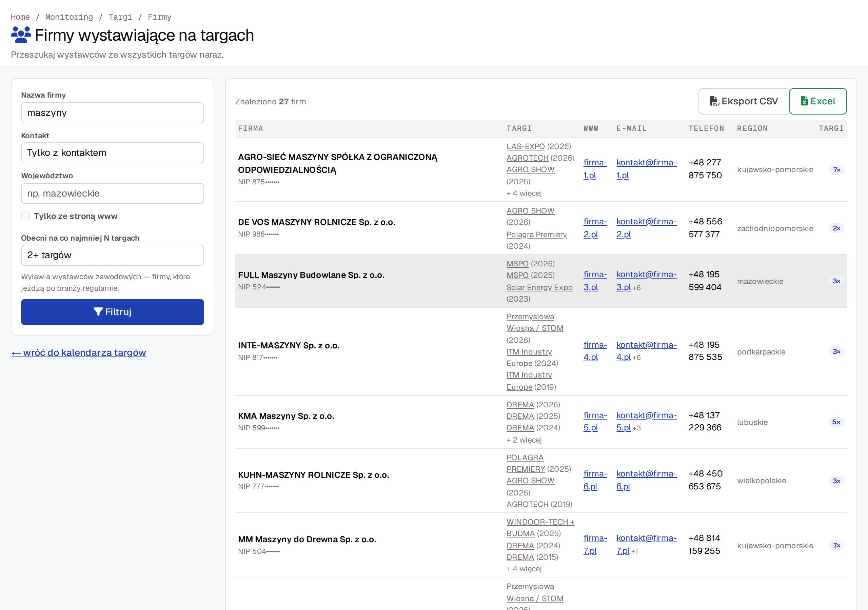Click the 7× badge for AGRO-SIEĆ MASZYNY
The height and width of the screenshot is (610, 868).
[x=836, y=170]
